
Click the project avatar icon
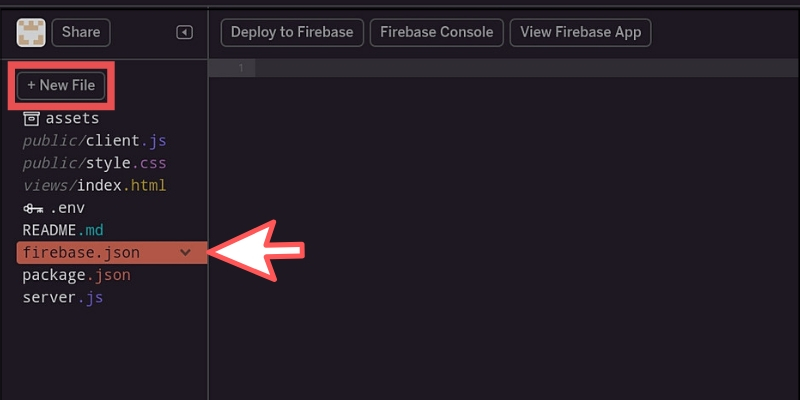pyautogui.click(x=31, y=33)
